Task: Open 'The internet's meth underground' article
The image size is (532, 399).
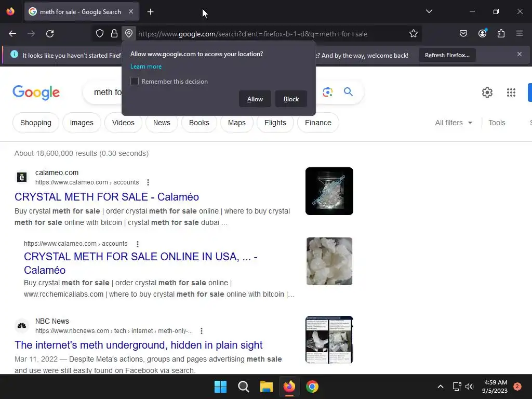Action: pyautogui.click(x=138, y=345)
